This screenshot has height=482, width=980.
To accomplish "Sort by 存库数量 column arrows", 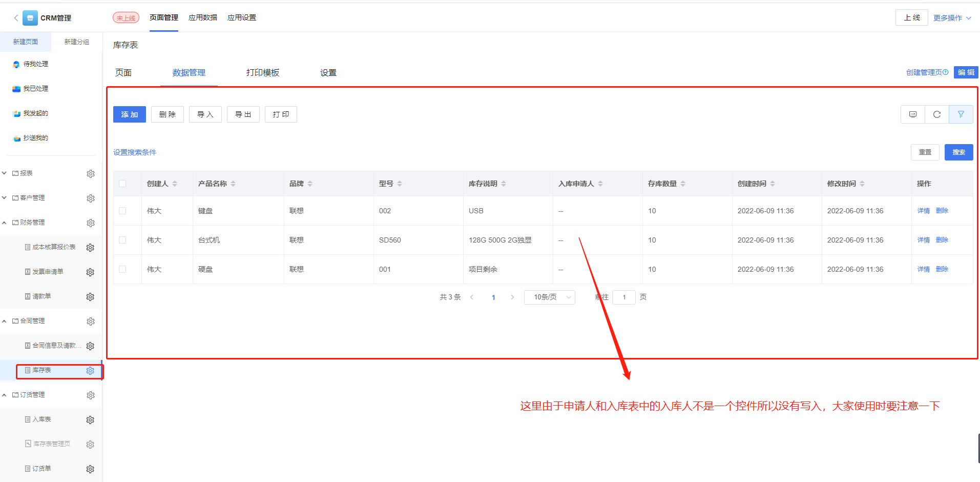I will (x=683, y=184).
